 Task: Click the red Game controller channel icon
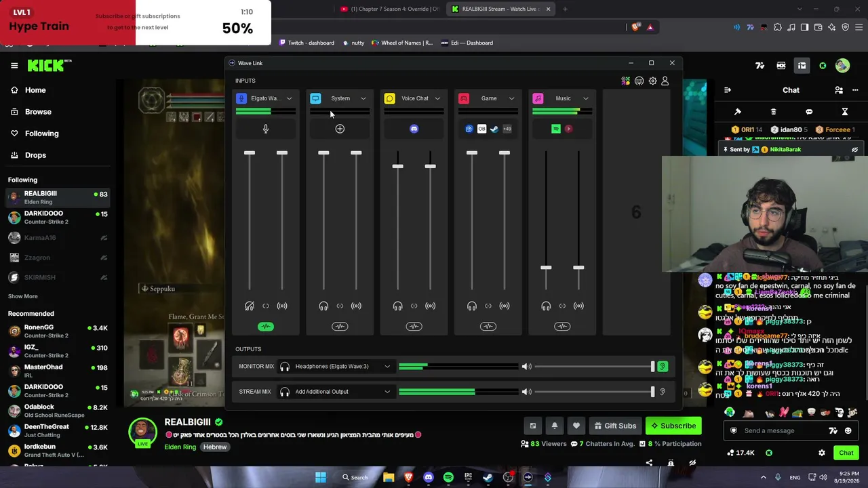[x=464, y=98]
